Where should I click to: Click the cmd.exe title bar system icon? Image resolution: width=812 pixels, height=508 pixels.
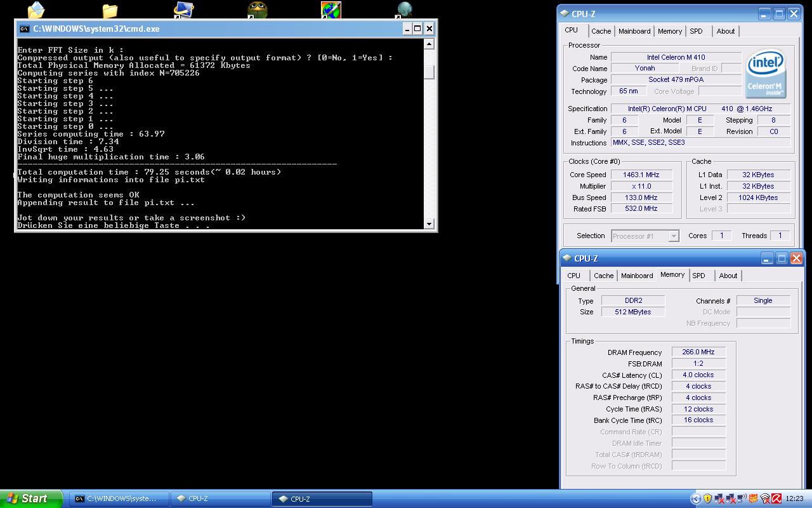(x=24, y=29)
